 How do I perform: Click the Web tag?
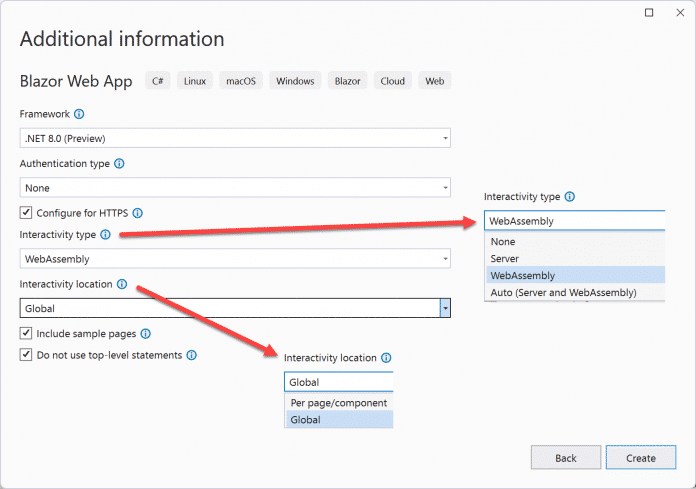434,81
